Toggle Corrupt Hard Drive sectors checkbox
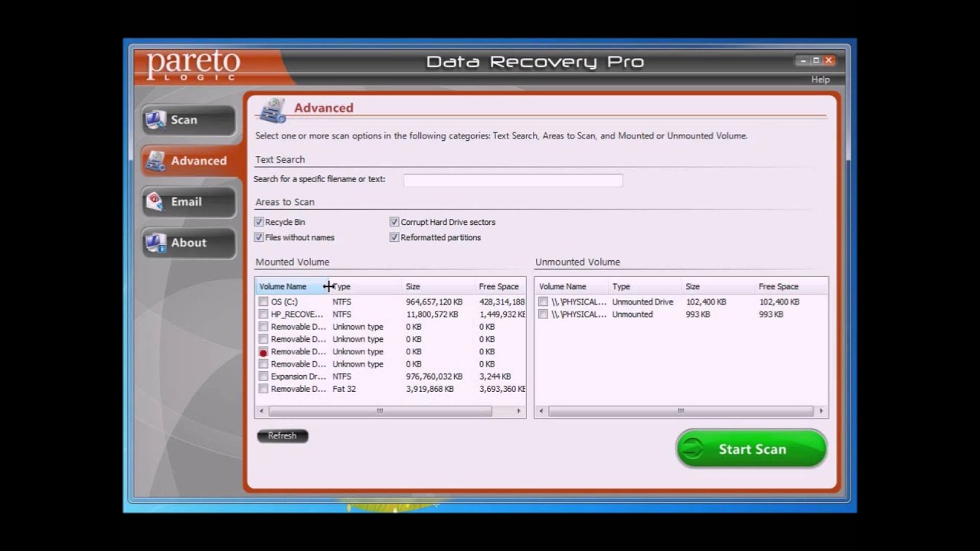This screenshot has height=551, width=980. 394,222
